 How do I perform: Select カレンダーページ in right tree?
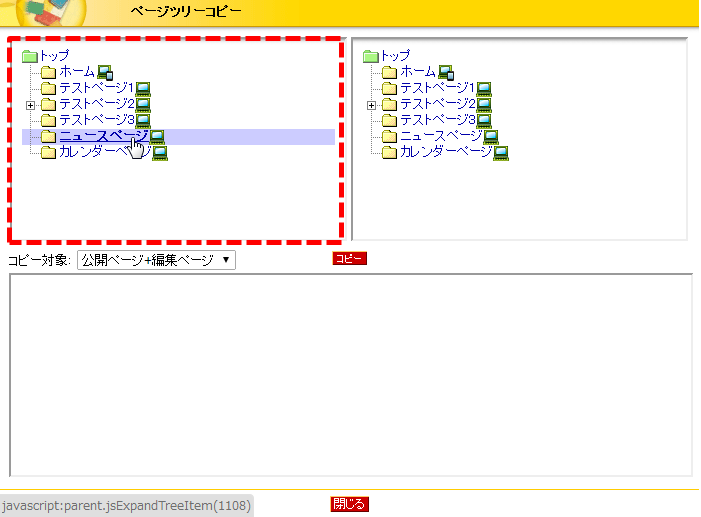[446, 152]
